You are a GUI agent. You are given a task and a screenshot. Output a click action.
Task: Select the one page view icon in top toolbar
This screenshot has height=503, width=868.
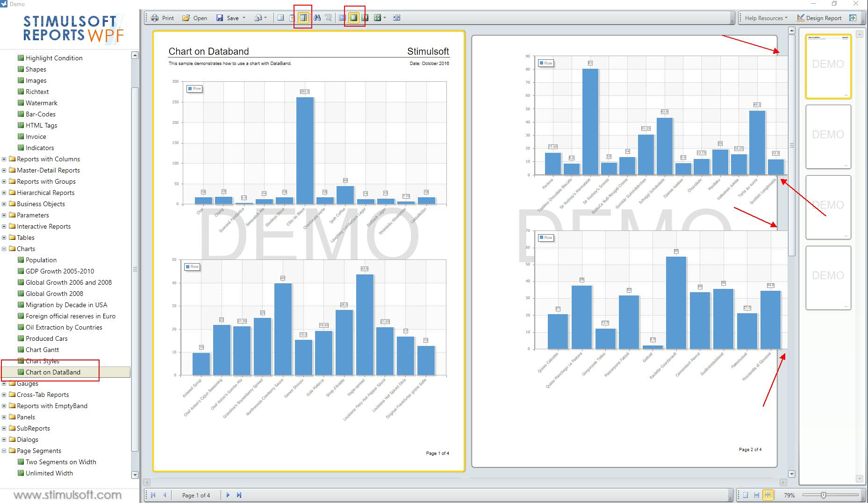pos(342,18)
